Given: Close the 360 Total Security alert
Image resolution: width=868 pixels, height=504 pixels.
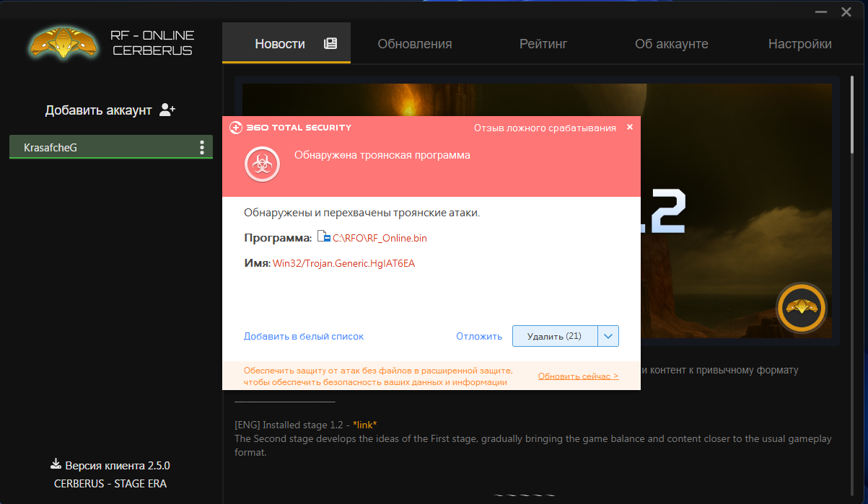Looking at the screenshot, I should [x=629, y=127].
